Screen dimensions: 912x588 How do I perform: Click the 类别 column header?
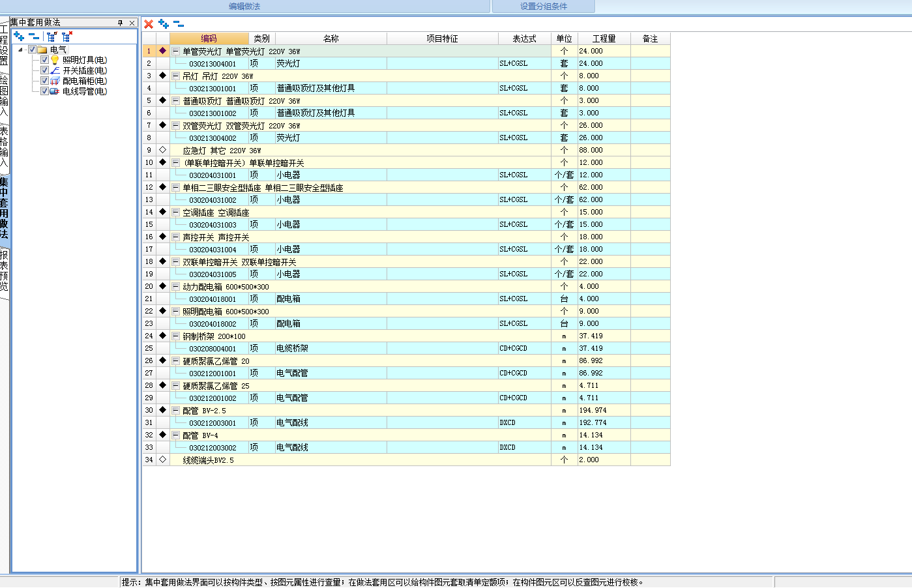[x=261, y=38]
